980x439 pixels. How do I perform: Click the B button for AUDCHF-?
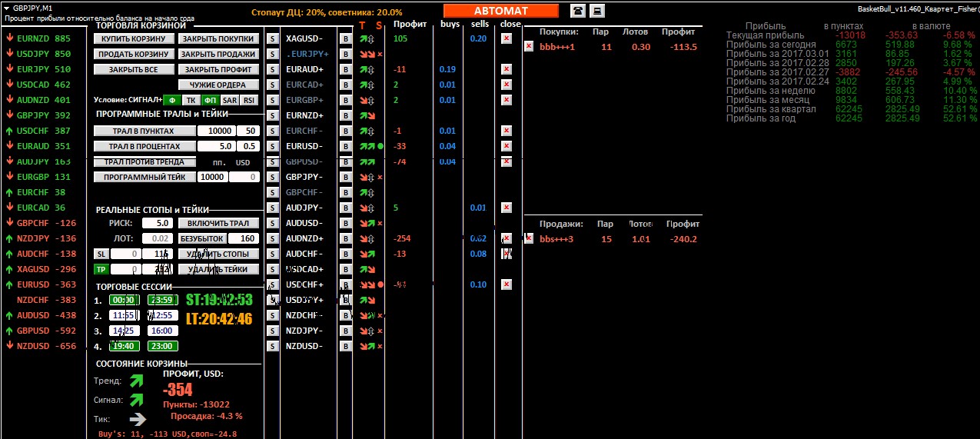tap(345, 254)
